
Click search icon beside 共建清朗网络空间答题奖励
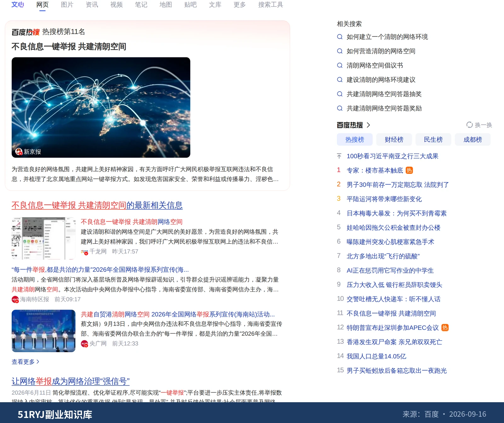coord(340,108)
